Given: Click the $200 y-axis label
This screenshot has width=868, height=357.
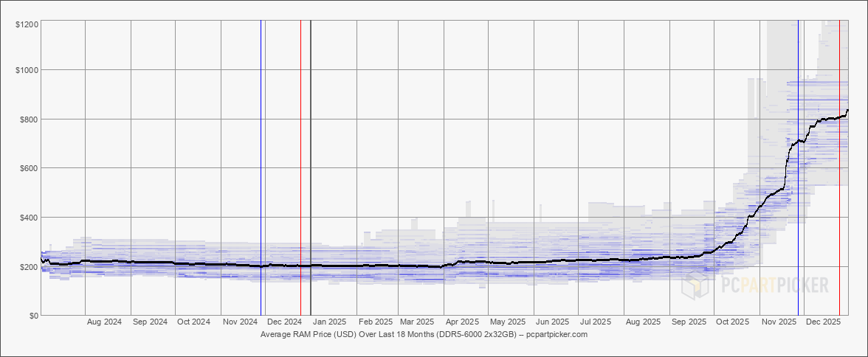Looking at the screenshot, I should tap(29, 266).
